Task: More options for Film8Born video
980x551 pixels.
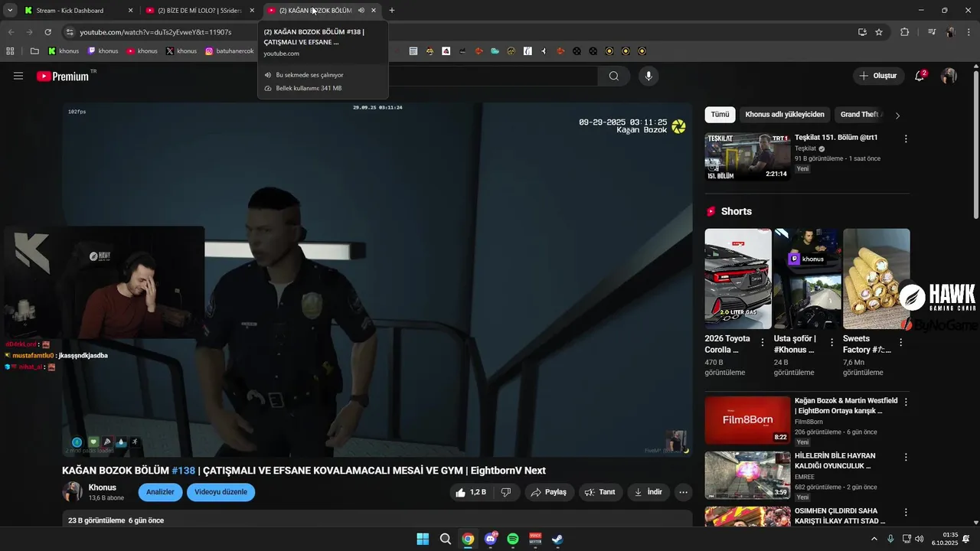Action: tap(906, 402)
